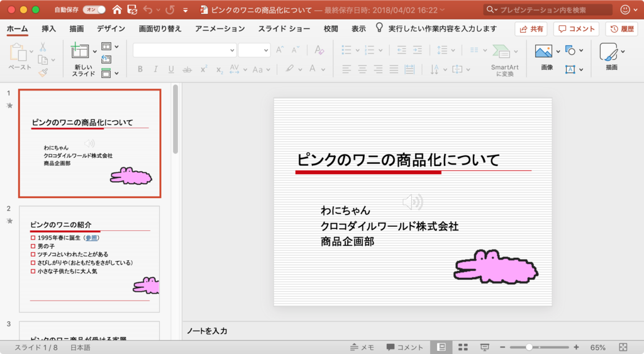The image size is (644, 354).
Task: Redo the last action
Action: click(x=170, y=9)
